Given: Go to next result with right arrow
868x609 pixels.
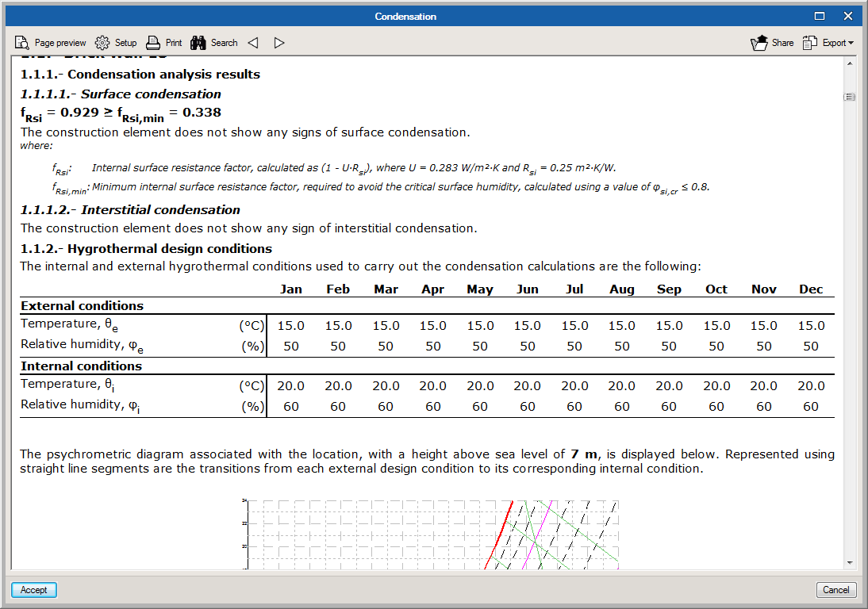Looking at the screenshot, I should pos(279,43).
